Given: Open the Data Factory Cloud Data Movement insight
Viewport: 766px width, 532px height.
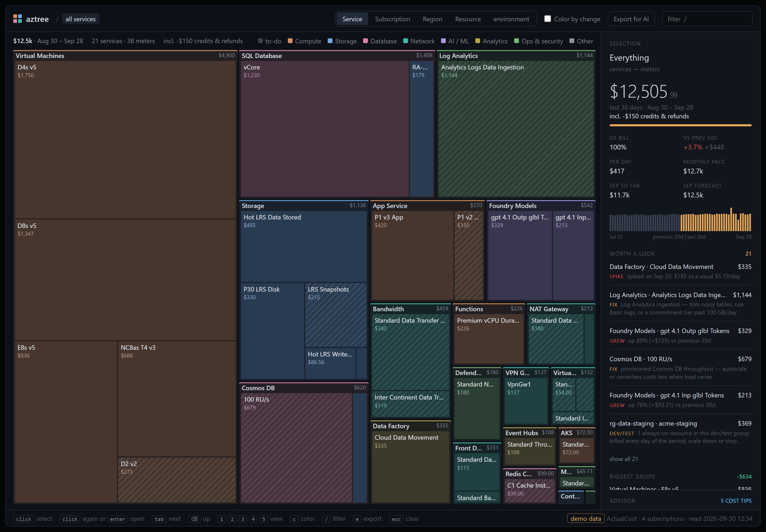Looking at the screenshot, I should pyautogui.click(x=680, y=271).
